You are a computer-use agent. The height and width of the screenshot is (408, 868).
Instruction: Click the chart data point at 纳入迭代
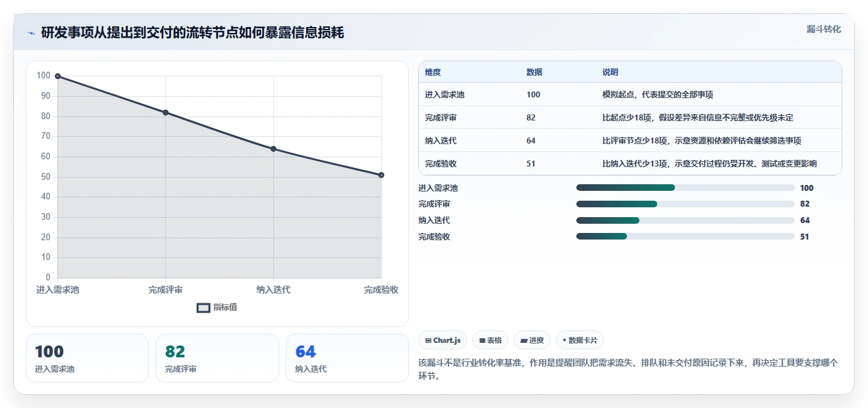pyautogui.click(x=273, y=149)
